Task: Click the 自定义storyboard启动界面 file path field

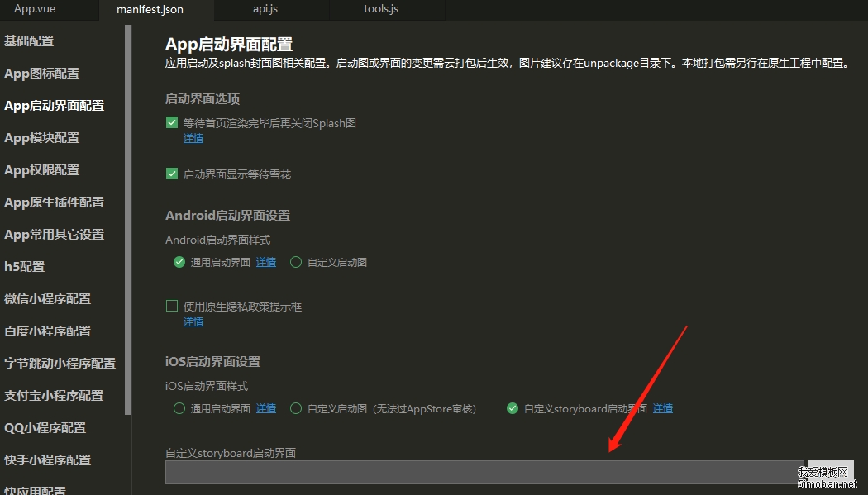Action: [484, 472]
